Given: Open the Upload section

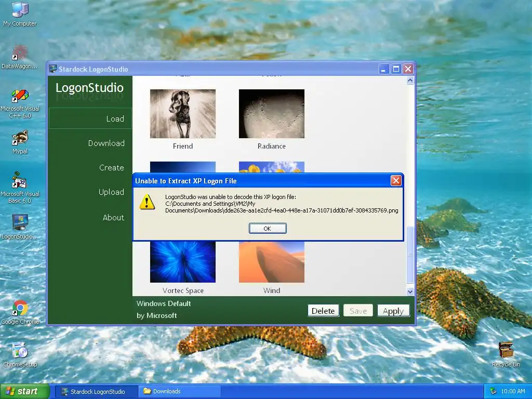Looking at the screenshot, I should pos(111,192).
